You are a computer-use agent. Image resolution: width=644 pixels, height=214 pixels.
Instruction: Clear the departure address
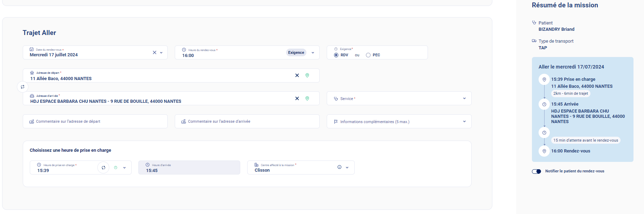click(297, 76)
